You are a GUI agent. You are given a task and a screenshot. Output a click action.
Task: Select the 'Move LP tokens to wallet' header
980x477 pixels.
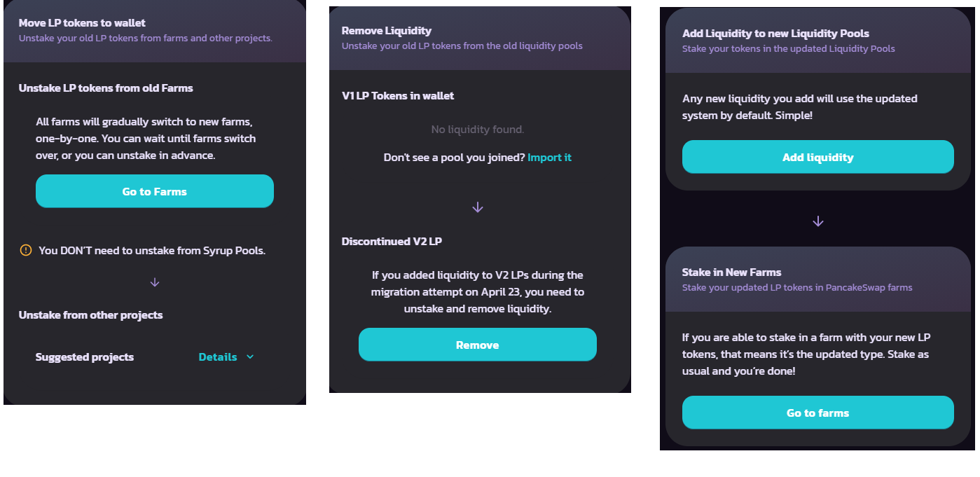click(x=82, y=23)
